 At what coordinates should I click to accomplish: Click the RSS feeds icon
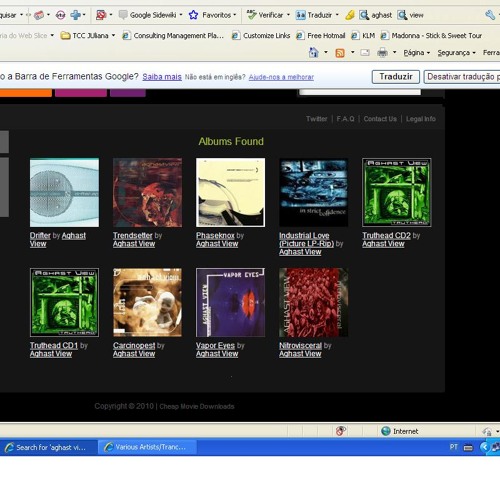click(x=340, y=53)
